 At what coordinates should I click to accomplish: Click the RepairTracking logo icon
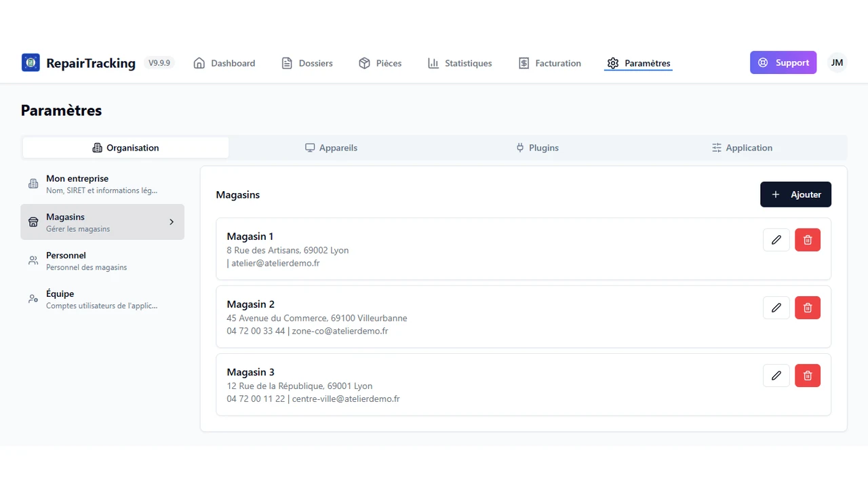point(31,63)
